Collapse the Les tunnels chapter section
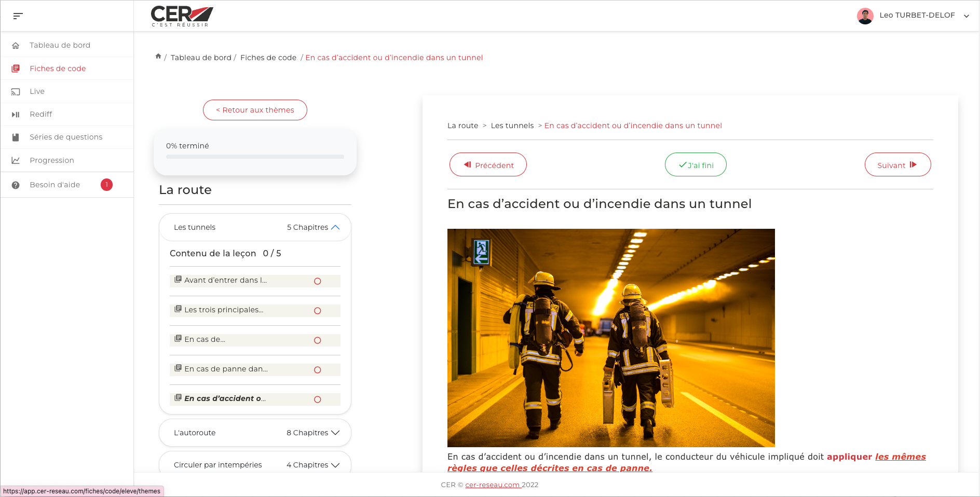 tap(335, 227)
